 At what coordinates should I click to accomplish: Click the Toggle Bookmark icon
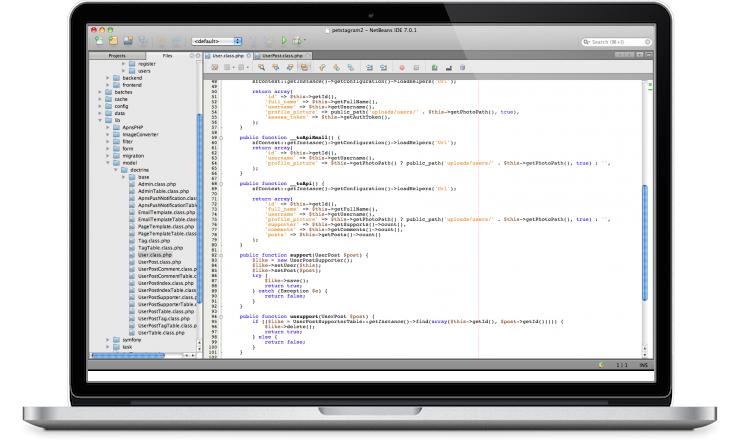(x=351, y=68)
